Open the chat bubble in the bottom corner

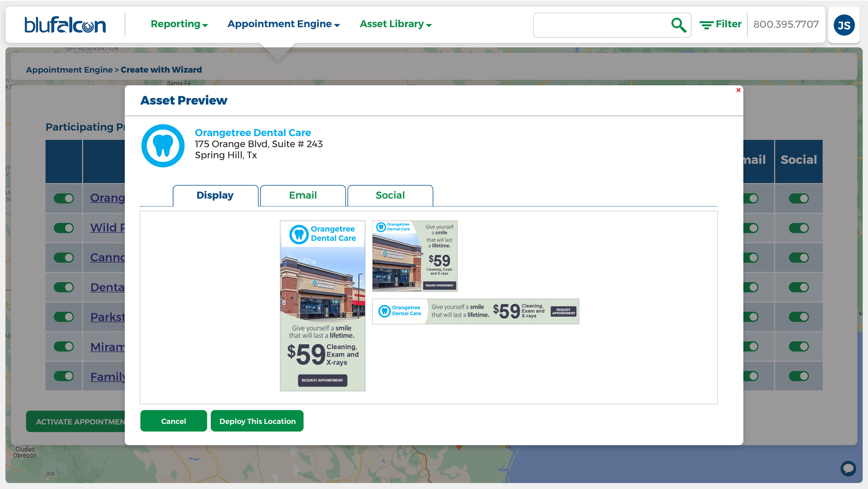point(848,469)
